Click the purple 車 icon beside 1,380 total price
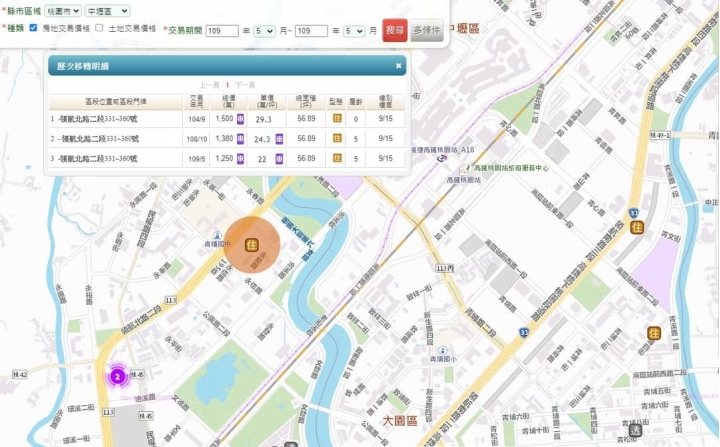The width and height of the screenshot is (720, 447). pos(240,139)
